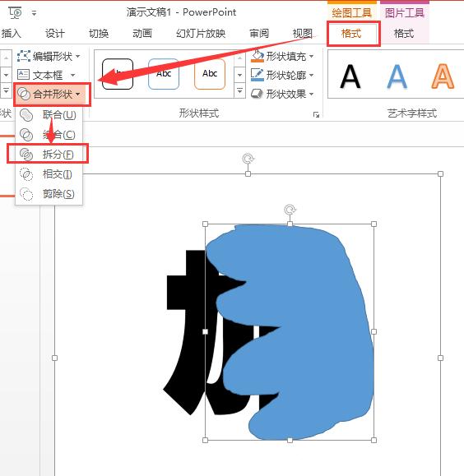Image resolution: width=464 pixels, height=476 pixels.
Task: Choose 剪除(S) subtract option
Action: (x=49, y=194)
